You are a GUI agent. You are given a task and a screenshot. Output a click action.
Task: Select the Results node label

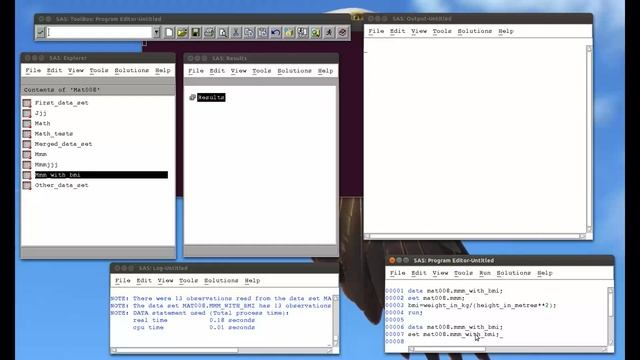tap(211, 97)
